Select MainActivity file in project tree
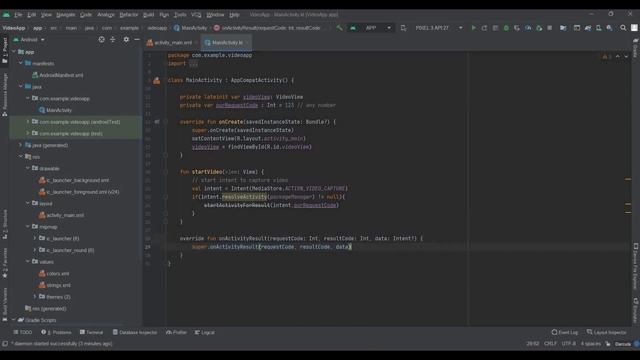Image resolution: width=640 pixels, height=360 pixels. click(x=55, y=110)
